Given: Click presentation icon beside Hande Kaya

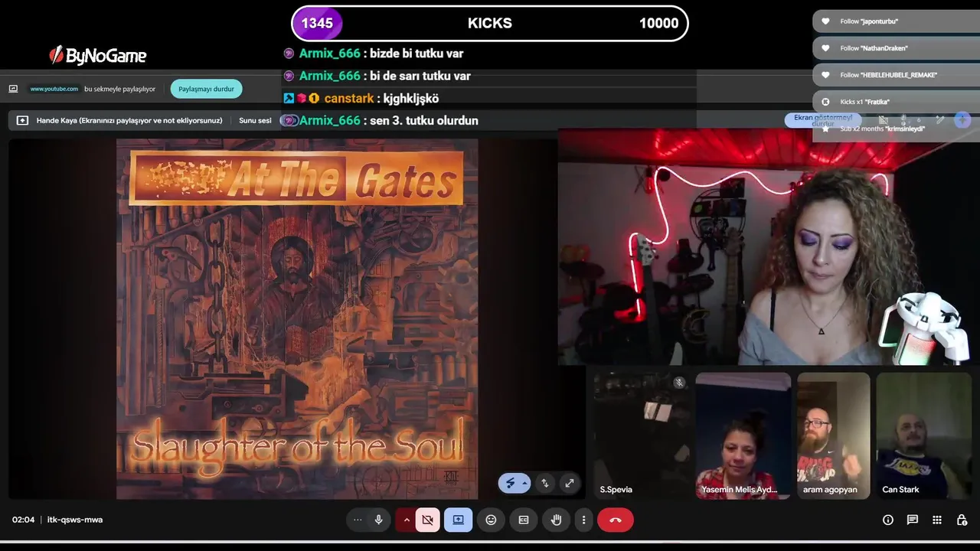Looking at the screenshot, I should click(22, 120).
